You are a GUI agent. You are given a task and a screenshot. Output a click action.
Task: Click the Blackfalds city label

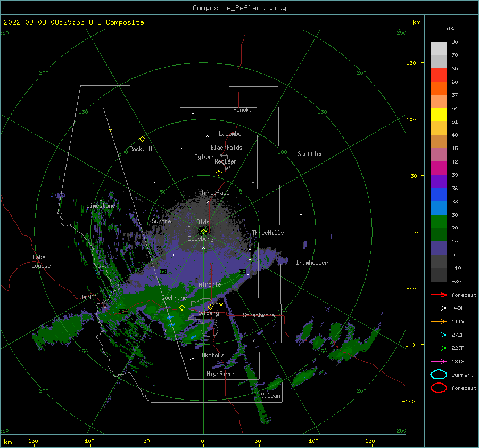click(226, 148)
